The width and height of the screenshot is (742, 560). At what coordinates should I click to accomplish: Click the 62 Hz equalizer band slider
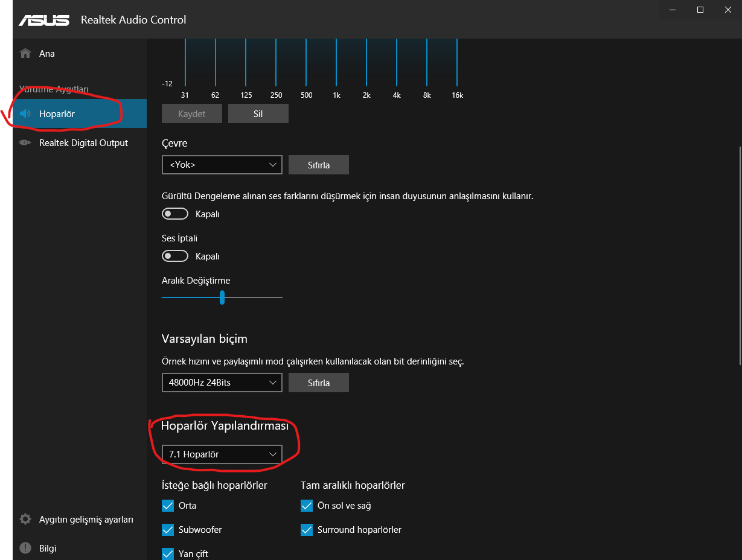tap(215, 62)
